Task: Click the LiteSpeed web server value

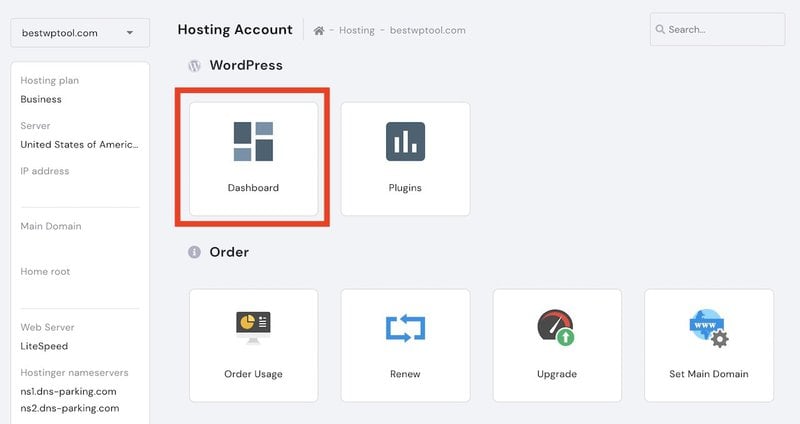Action: pyautogui.click(x=44, y=346)
